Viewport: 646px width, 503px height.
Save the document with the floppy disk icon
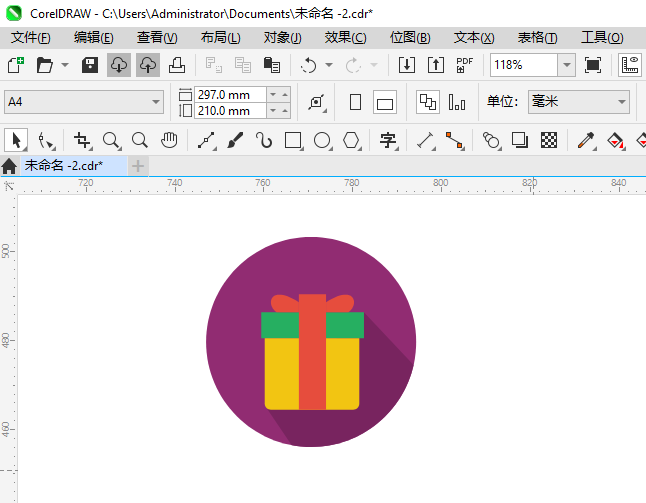tap(90, 65)
